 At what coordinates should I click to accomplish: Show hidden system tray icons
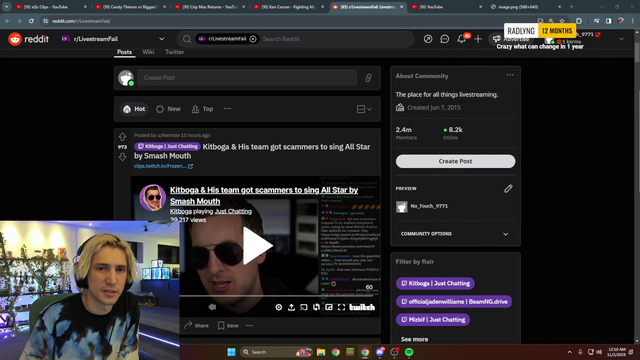point(569,352)
